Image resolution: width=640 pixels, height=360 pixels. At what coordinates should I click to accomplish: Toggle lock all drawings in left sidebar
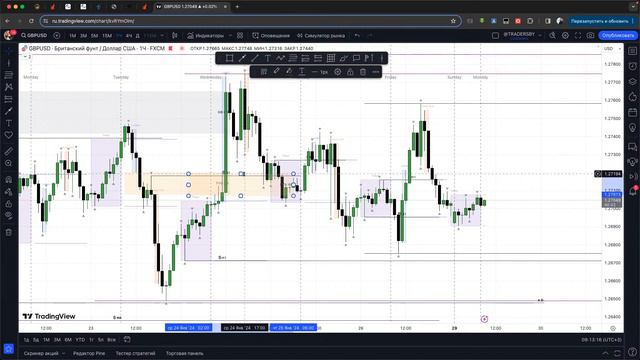9,204
